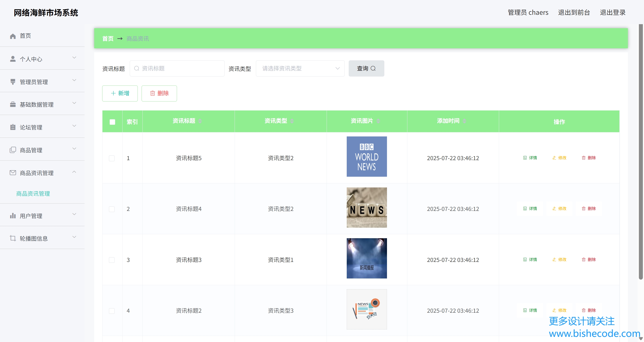Click the 用户管理 bar chart icon
Viewport: 644px width, 342px height.
tap(13, 215)
